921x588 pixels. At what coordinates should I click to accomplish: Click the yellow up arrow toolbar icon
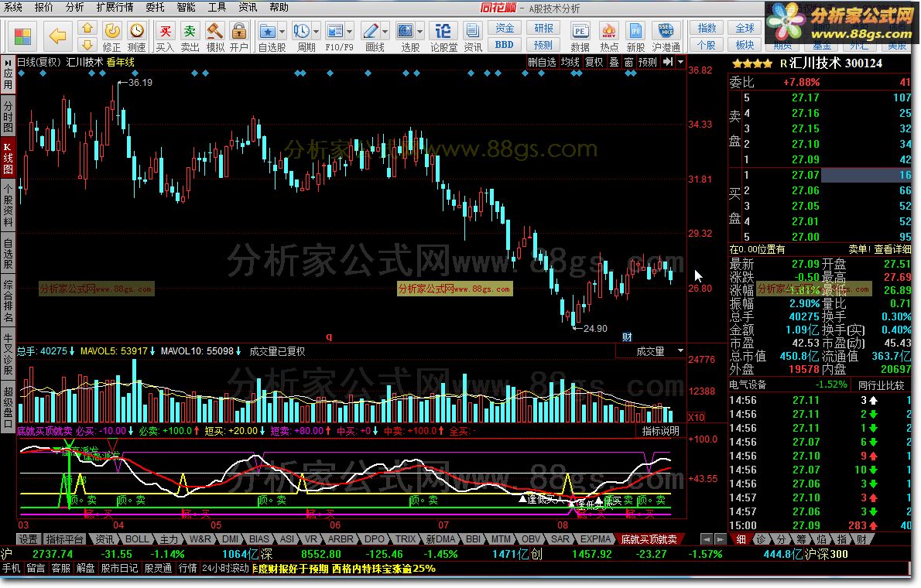tap(87, 28)
